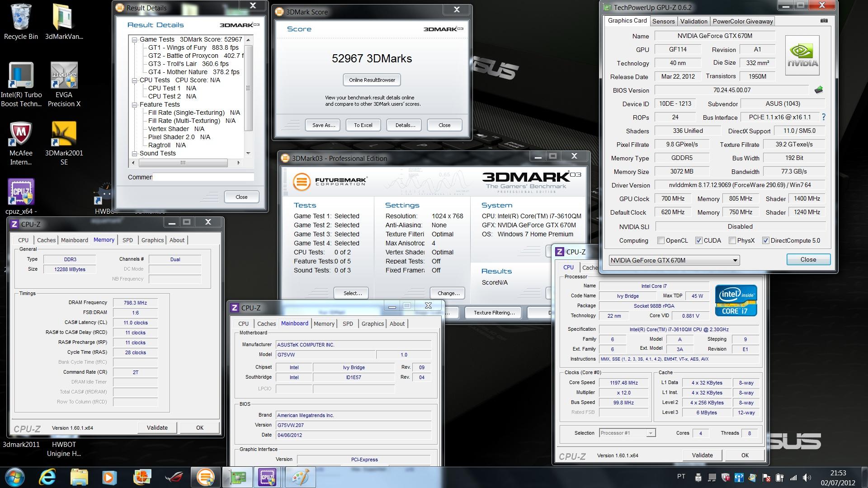Click the BIOS save chip icon in GPU-Z
The image size is (868, 488).
[x=819, y=90]
